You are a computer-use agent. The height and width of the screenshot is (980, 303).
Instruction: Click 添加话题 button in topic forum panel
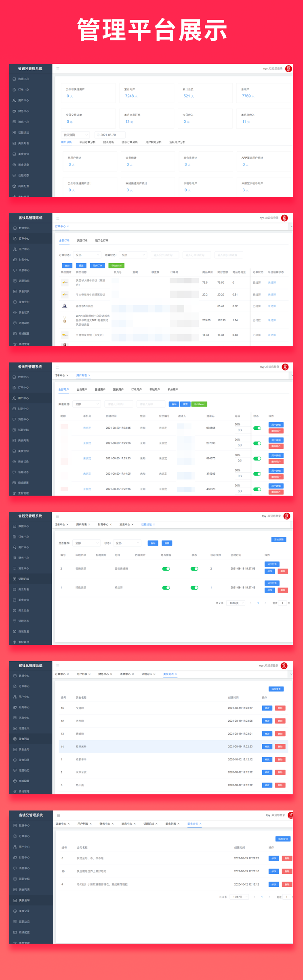coord(279,539)
